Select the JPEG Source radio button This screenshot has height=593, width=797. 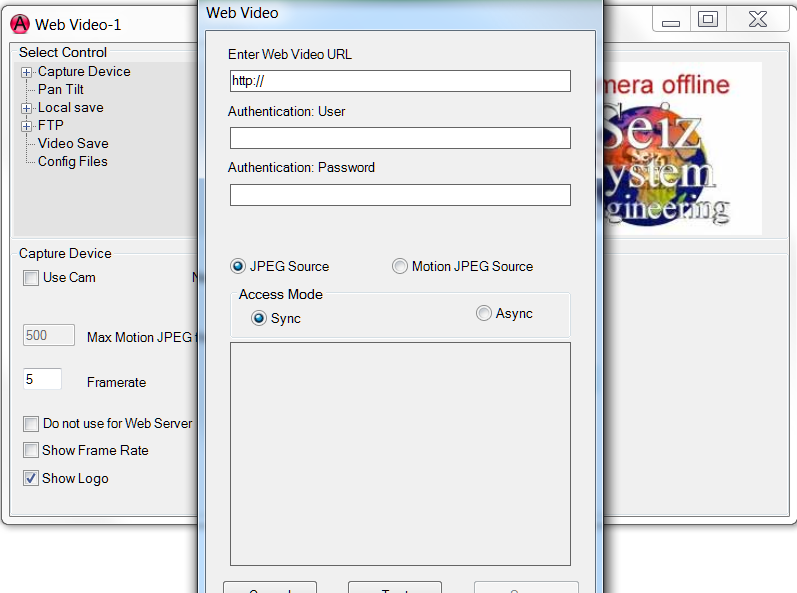[238, 266]
